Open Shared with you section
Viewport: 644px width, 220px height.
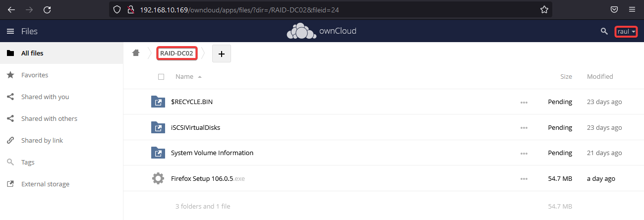45,97
